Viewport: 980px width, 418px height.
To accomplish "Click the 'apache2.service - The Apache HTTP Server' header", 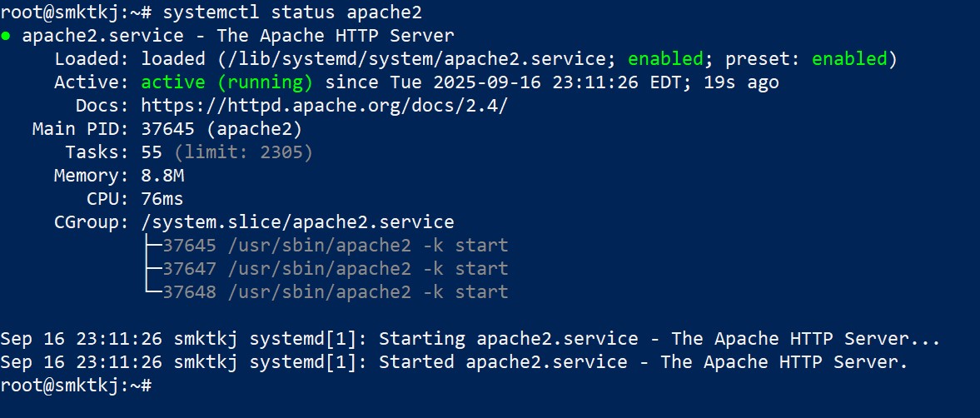I will click(x=238, y=36).
